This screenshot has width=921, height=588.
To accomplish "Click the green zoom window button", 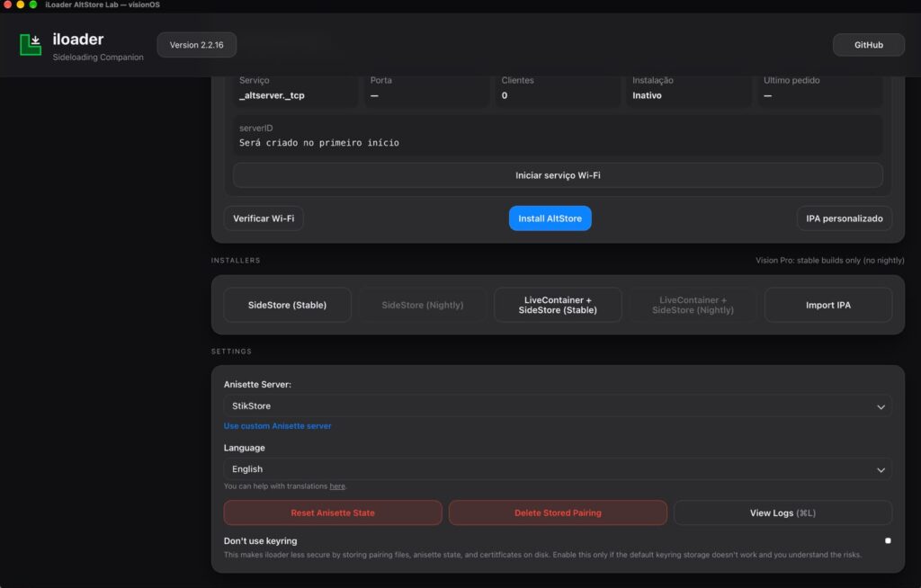I will pyautogui.click(x=33, y=4).
